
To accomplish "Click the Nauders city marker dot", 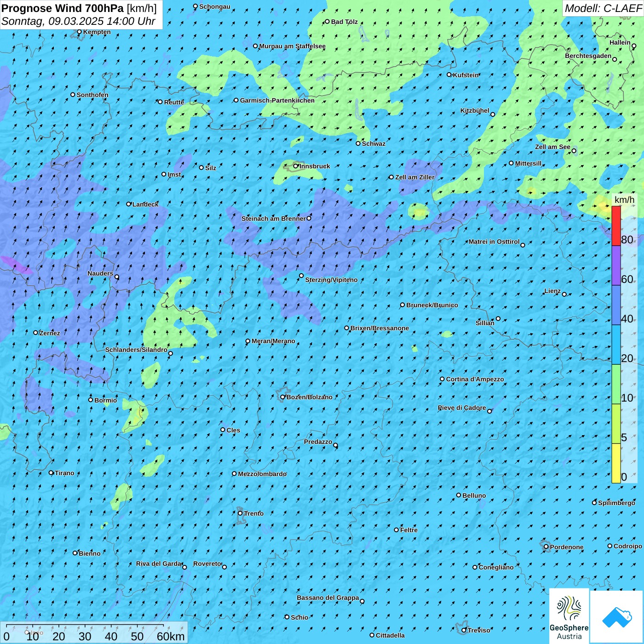I will pyautogui.click(x=117, y=277).
